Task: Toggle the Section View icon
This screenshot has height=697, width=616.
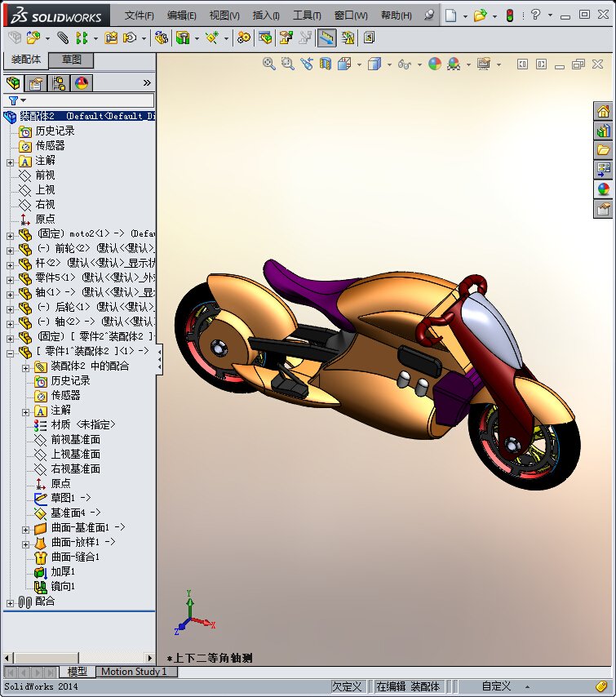Action: 326,64
